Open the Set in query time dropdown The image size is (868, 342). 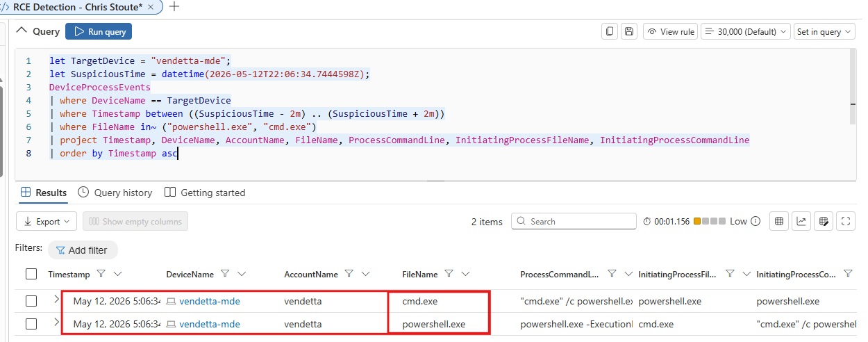824,31
